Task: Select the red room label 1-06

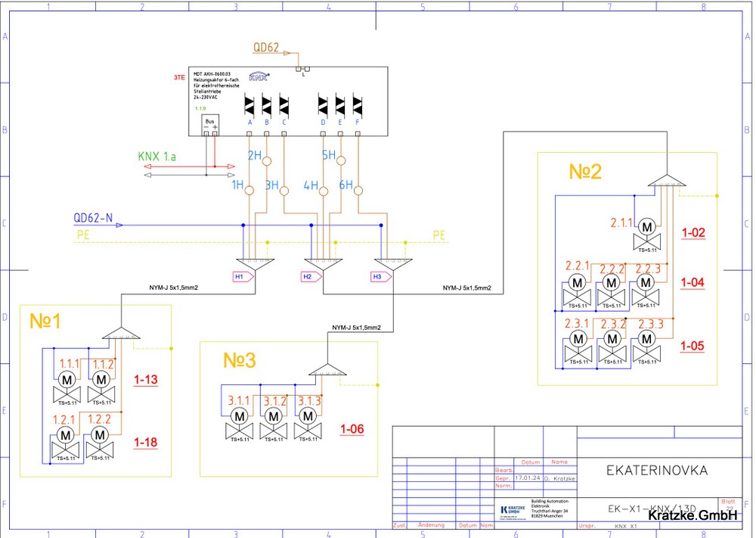Action: pyautogui.click(x=352, y=430)
